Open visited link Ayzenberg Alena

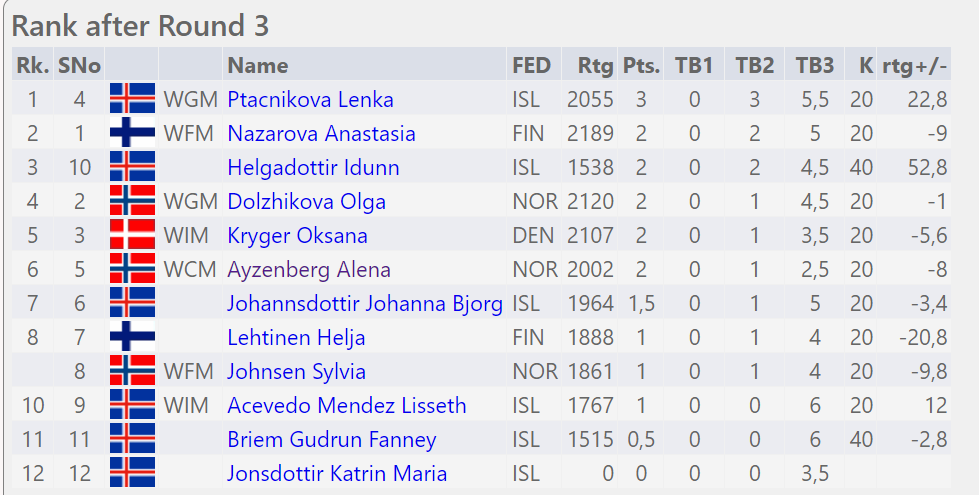pos(308,269)
